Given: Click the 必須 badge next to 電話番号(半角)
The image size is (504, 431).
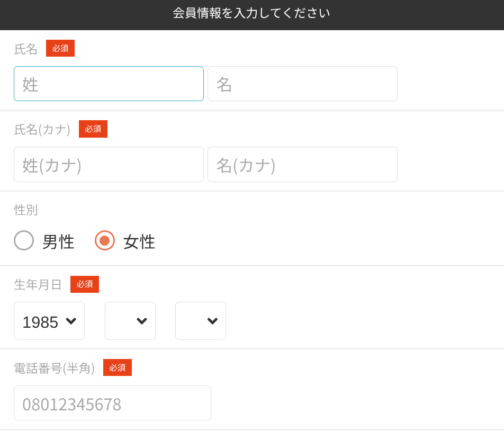Looking at the screenshot, I should 117,367.
